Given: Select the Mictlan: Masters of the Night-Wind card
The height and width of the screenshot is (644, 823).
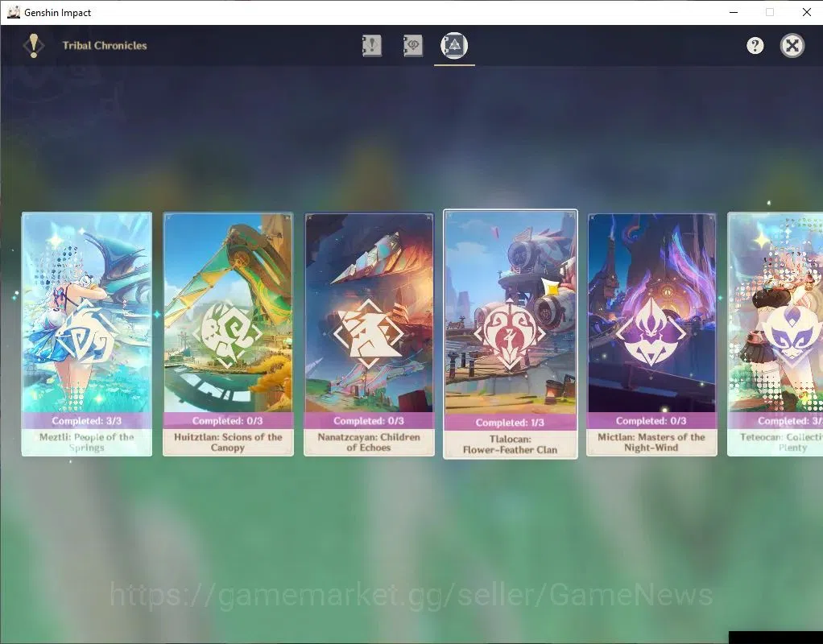Looking at the screenshot, I should (651, 334).
